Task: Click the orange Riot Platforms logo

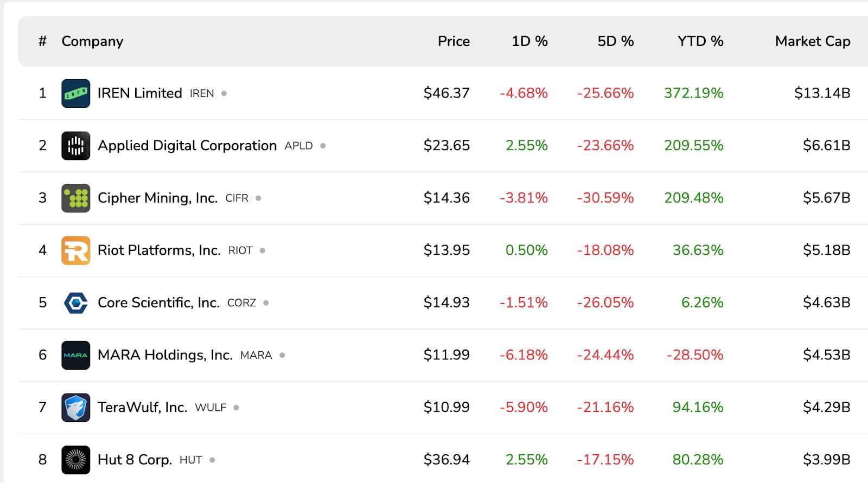Action: click(x=75, y=250)
